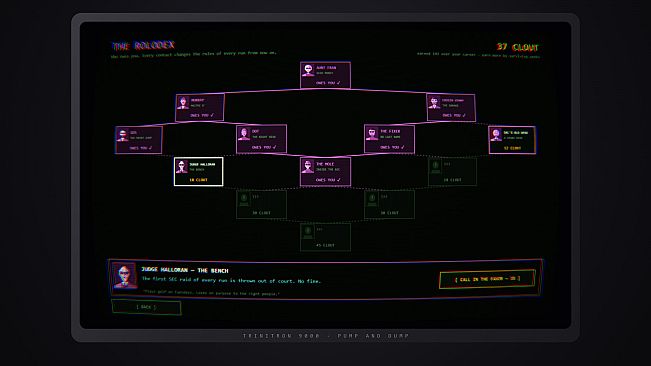This screenshot has height=366, width=651.
Task: Click the 37 Clout counter
Action: pos(517,47)
